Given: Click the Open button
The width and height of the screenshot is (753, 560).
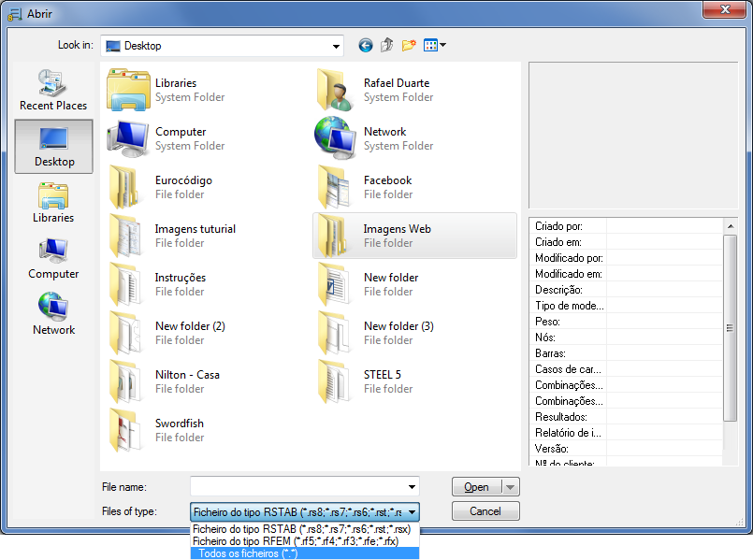Looking at the screenshot, I should point(477,485).
